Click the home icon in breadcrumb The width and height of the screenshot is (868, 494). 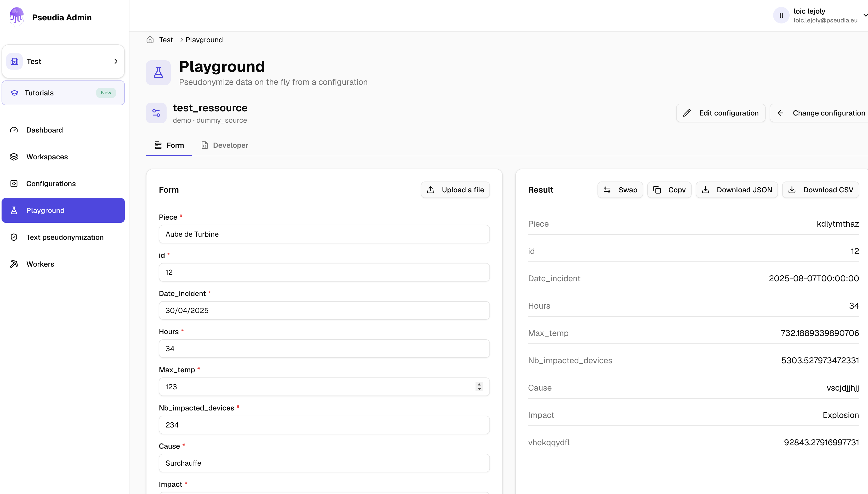point(150,40)
